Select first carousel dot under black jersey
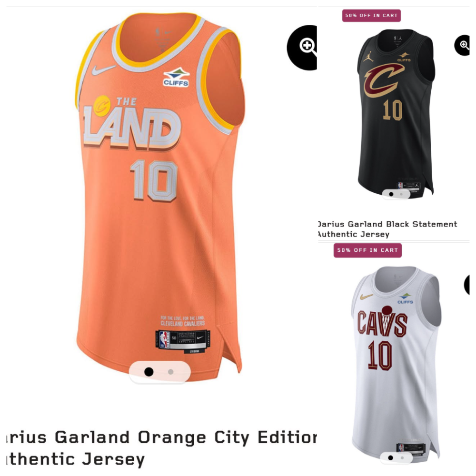This screenshot has height=476, width=476. point(391,194)
